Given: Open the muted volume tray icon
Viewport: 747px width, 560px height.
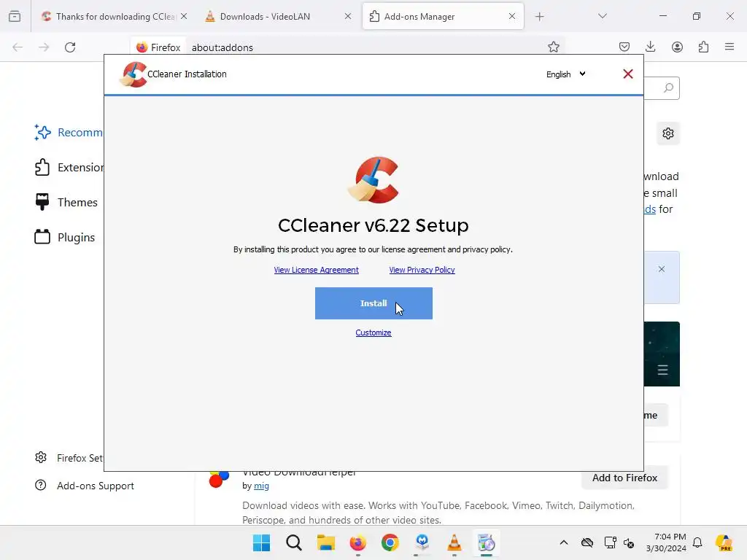Looking at the screenshot, I should click(x=629, y=542).
